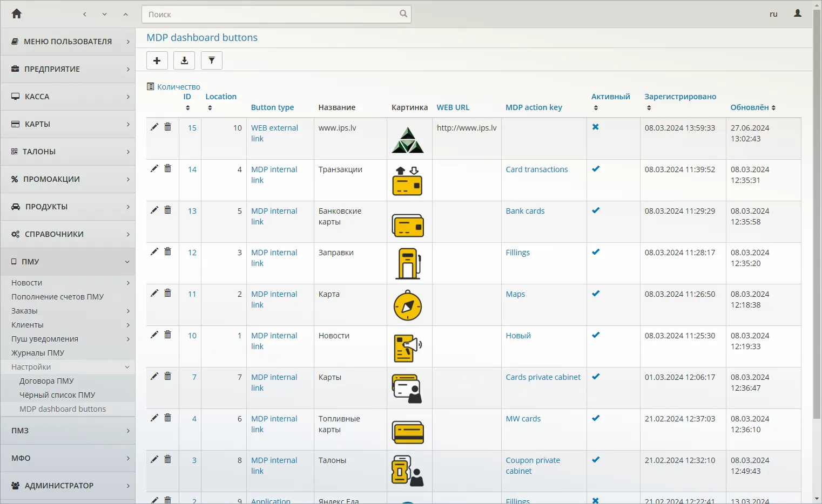Toggle active checkmark for Coupon private cabinet row

tap(596, 460)
